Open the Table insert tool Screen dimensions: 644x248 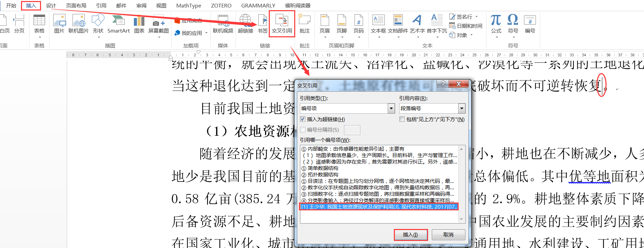[x=39, y=24]
